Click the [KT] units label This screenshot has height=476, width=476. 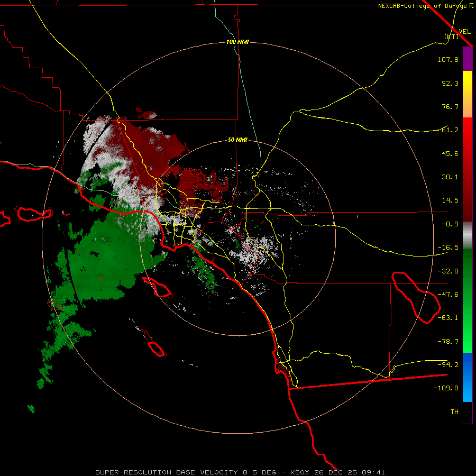coord(452,36)
